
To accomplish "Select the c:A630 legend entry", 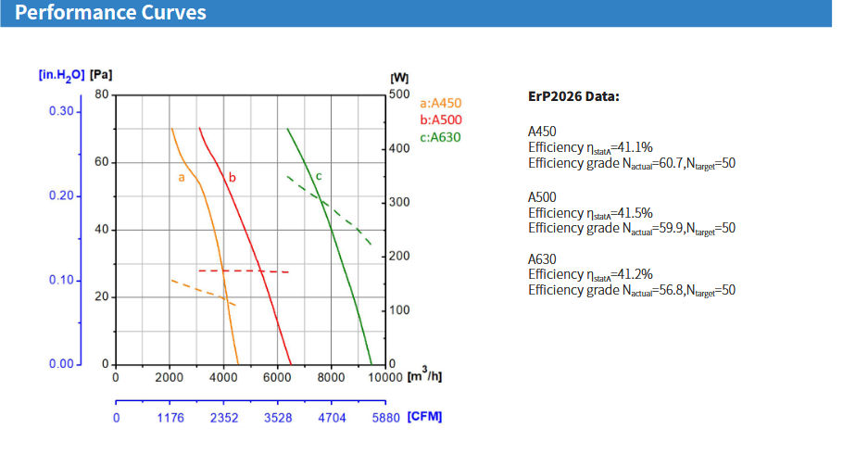I will (x=440, y=137).
